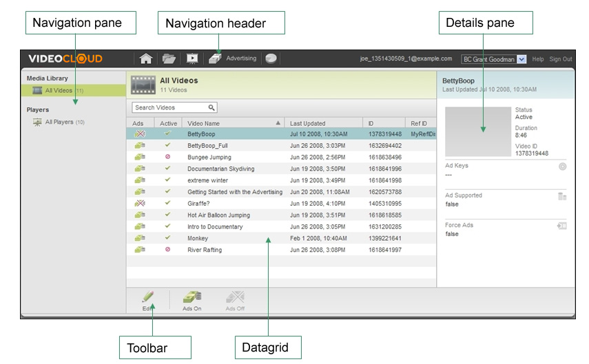
Task: Click the Ad Supported icon in details
Action: [562, 196]
